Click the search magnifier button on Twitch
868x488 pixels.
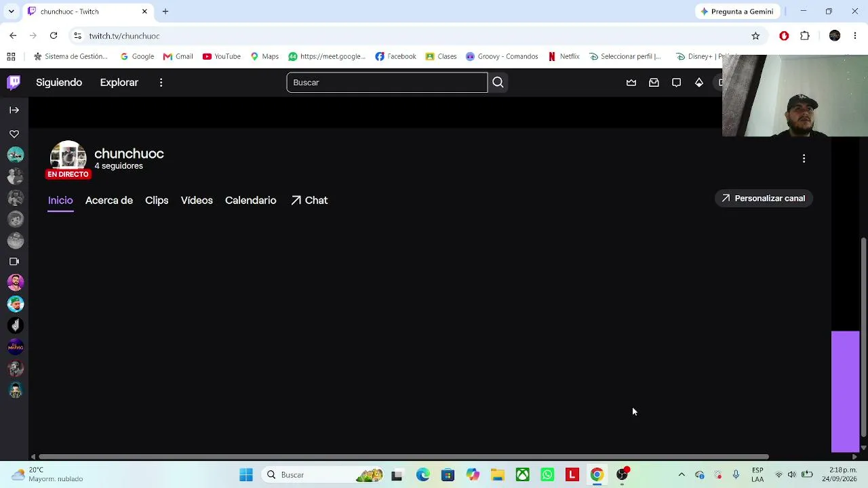coord(498,83)
